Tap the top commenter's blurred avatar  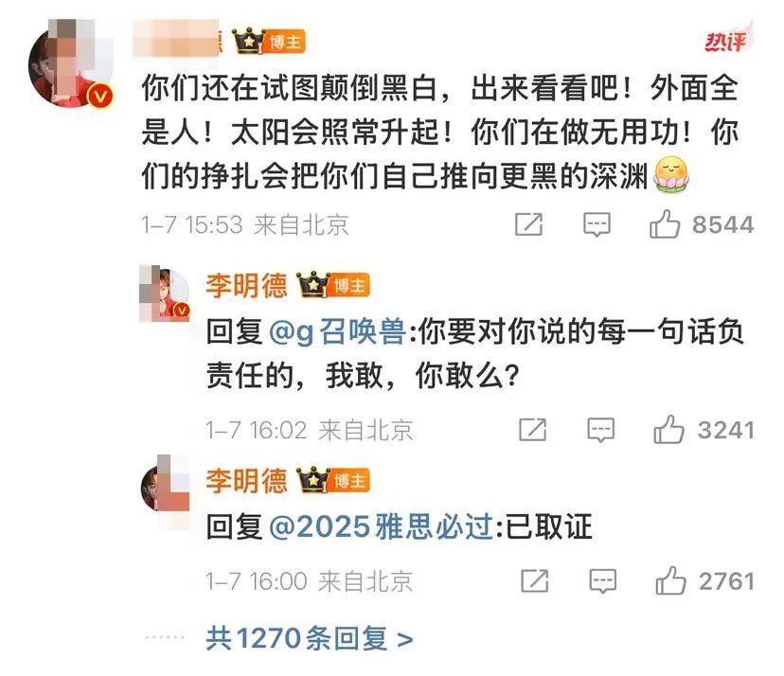tap(71, 63)
